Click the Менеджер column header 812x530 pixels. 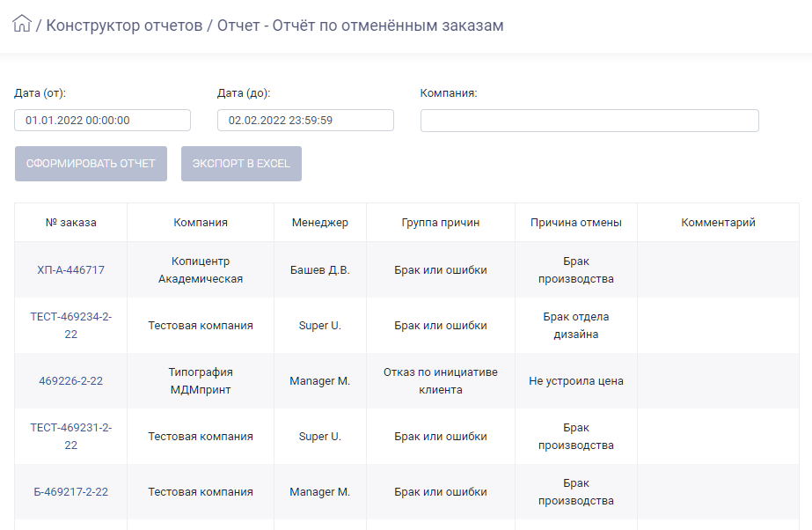pos(320,222)
